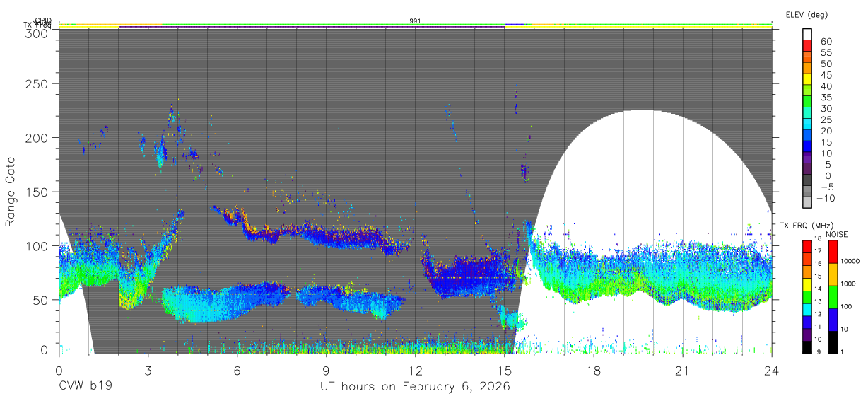Click the 'CPID' label at top left
868x401 pixels.
(43, 21)
